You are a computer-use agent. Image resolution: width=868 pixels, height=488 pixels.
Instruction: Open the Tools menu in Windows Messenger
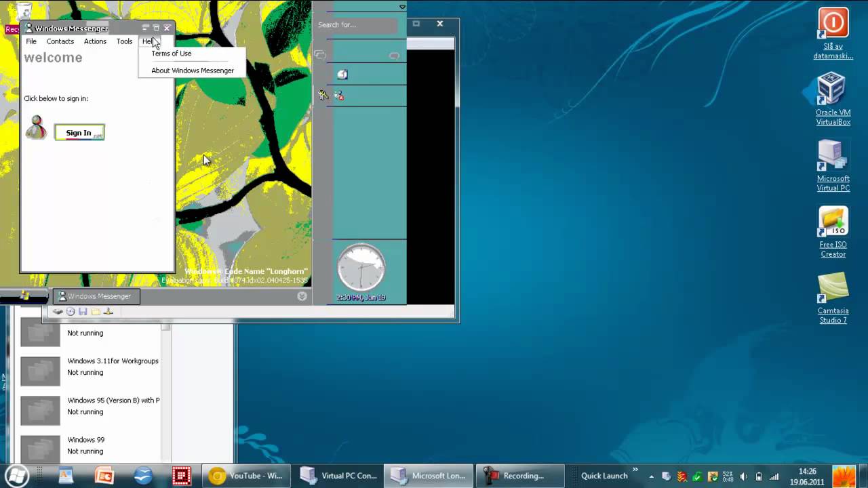[x=124, y=41]
